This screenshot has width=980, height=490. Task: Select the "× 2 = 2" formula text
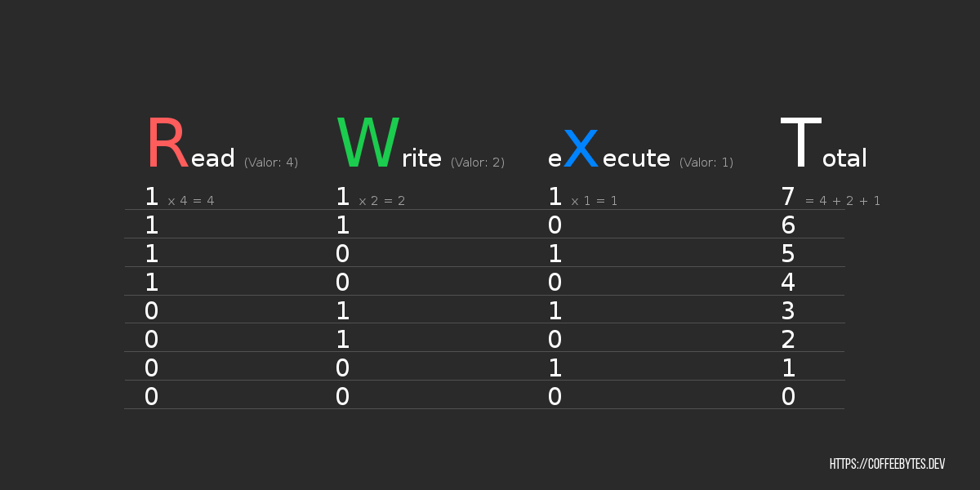tap(381, 201)
